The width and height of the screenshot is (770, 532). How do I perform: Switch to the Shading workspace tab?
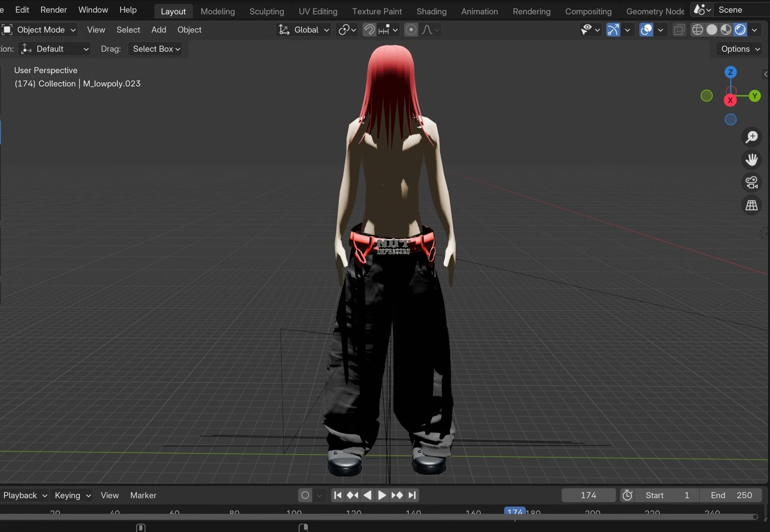click(x=431, y=11)
